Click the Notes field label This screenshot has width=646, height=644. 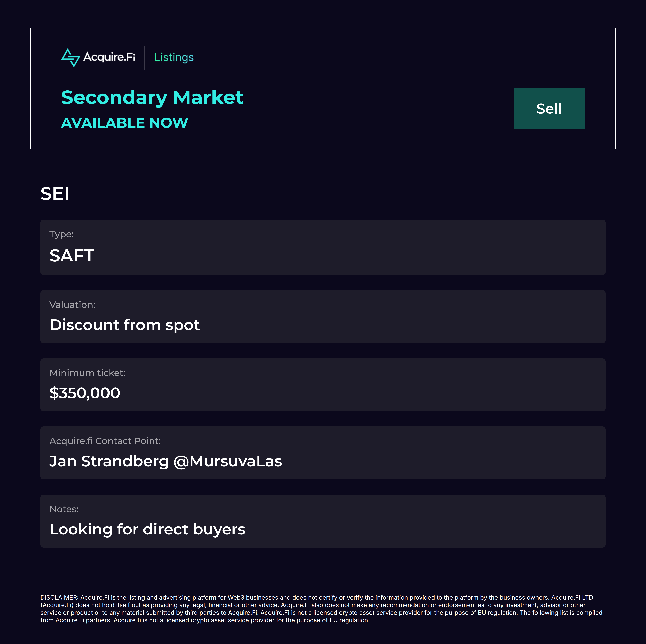click(x=64, y=509)
